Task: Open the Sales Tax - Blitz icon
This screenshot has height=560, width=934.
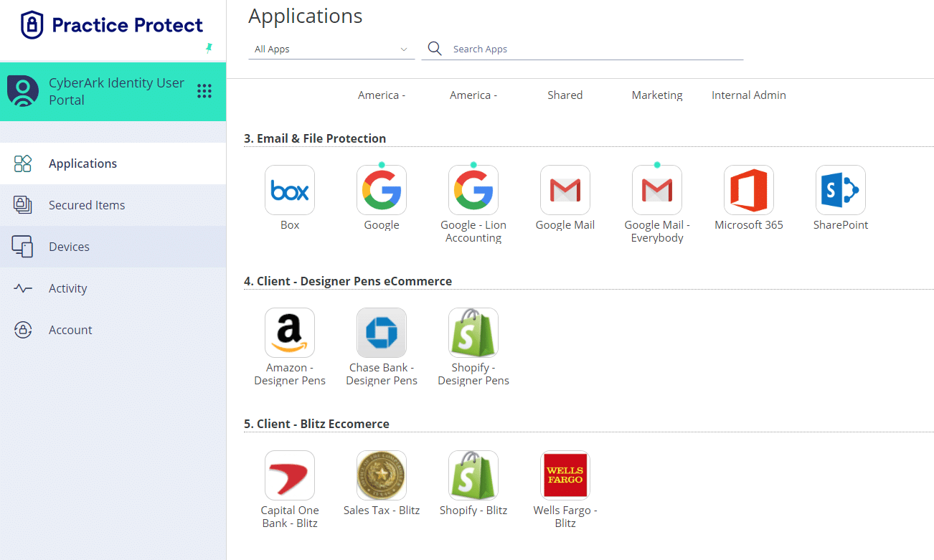Action: (382, 475)
